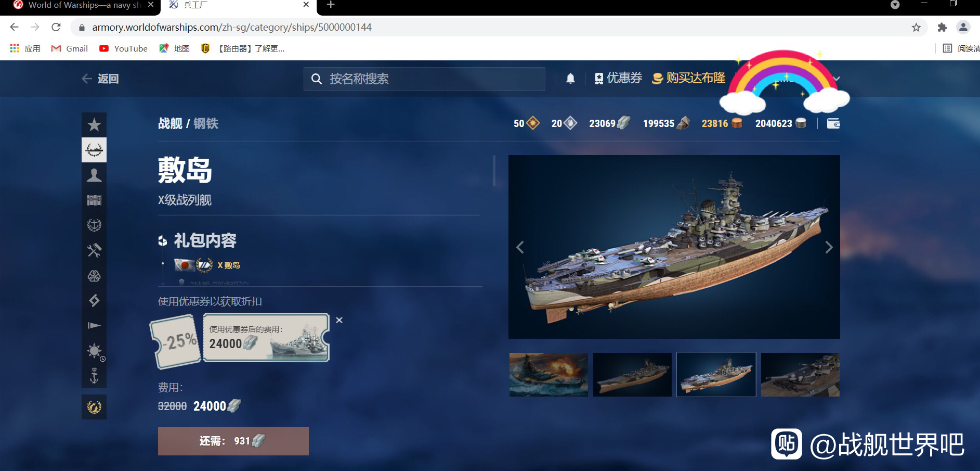Screen dimensions: 980x471
Task: Open browser extensions puzzle icon
Action: (x=942, y=27)
